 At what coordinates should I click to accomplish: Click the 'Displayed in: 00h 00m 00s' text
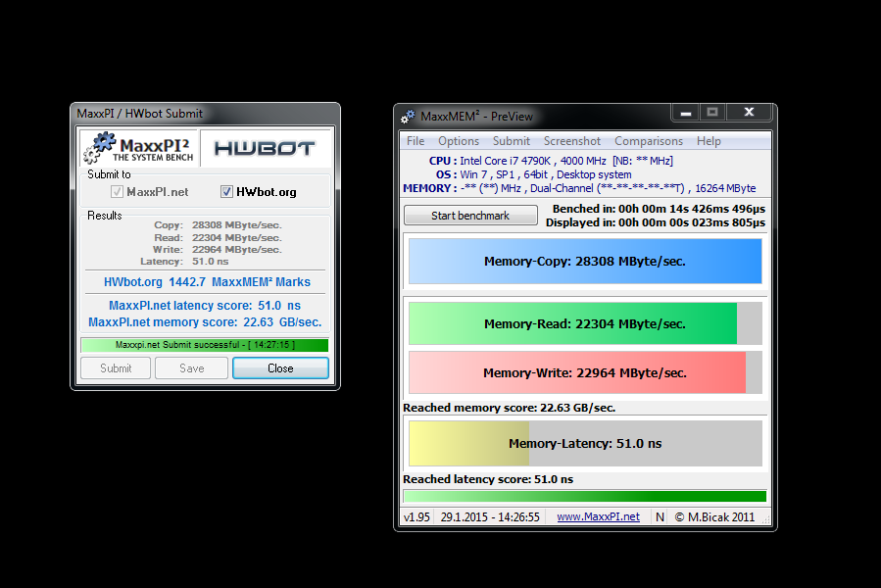click(656, 222)
